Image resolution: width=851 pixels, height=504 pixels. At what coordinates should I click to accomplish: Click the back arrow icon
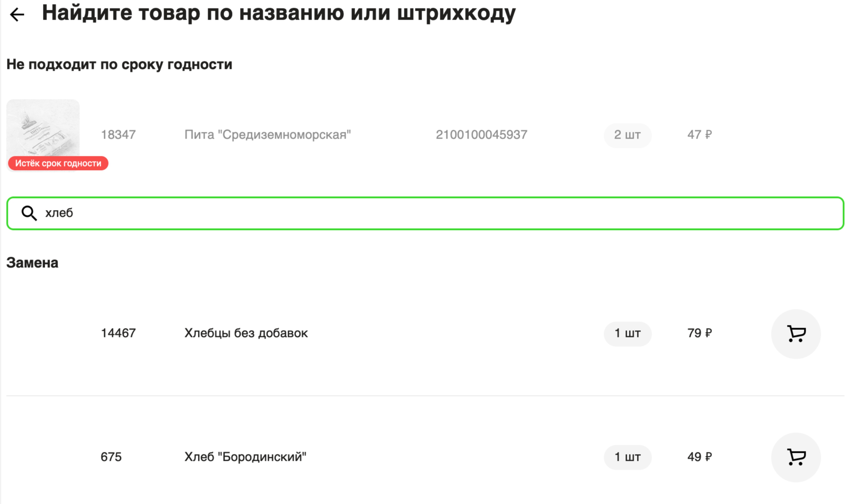point(17,15)
